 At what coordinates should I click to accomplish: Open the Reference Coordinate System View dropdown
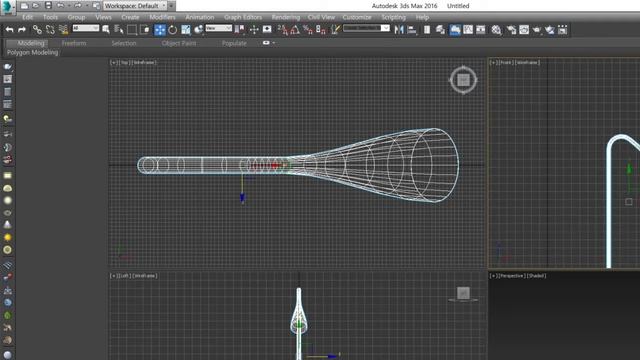218,28
